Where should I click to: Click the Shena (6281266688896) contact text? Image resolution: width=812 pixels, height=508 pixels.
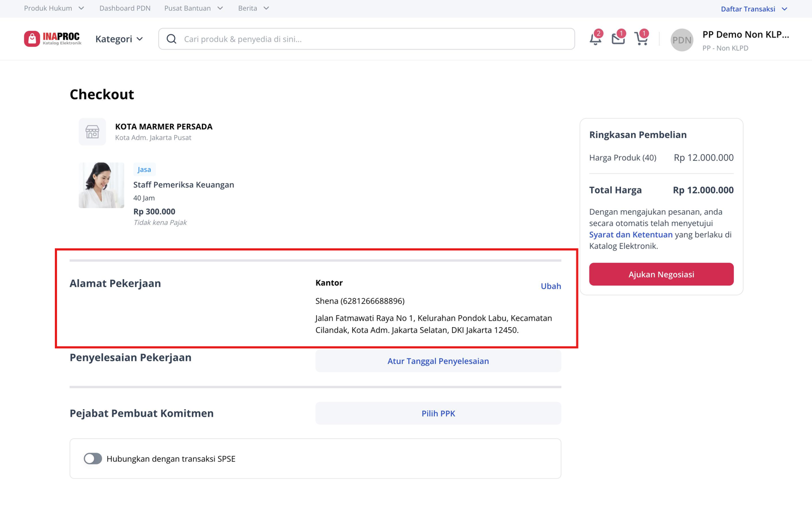360,301
